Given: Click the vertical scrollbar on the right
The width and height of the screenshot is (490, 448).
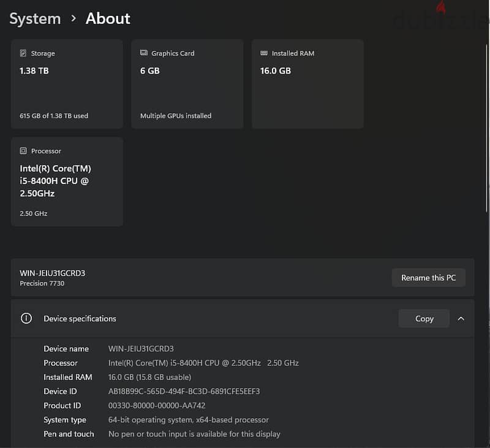Looking at the screenshot, I should pyautogui.click(x=486, y=128).
